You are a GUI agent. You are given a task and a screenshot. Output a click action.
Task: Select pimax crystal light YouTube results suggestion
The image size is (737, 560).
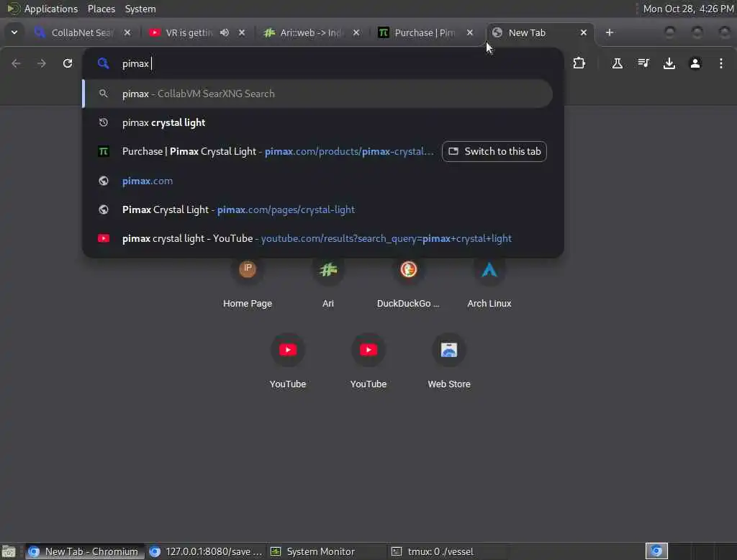[x=317, y=238]
